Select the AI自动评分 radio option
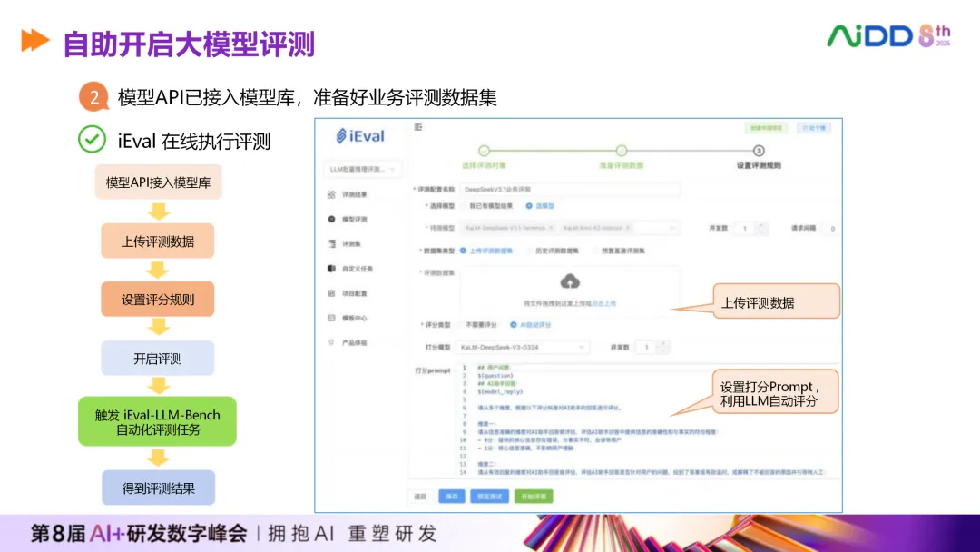The image size is (980, 552). (531, 325)
